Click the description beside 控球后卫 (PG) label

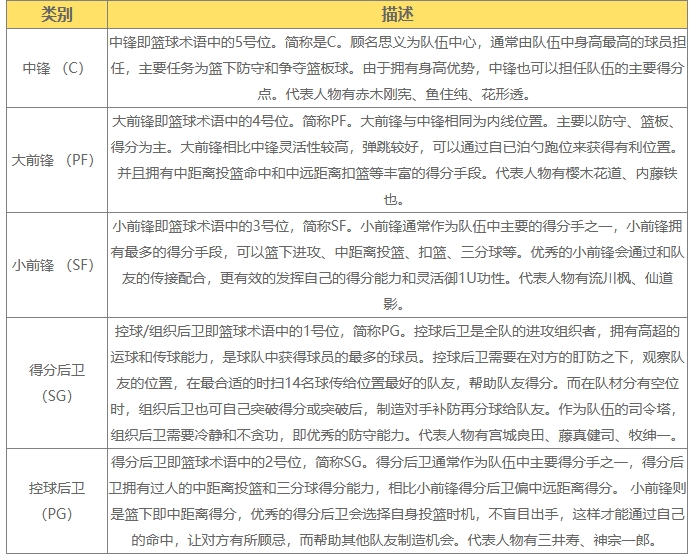[396, 500]
